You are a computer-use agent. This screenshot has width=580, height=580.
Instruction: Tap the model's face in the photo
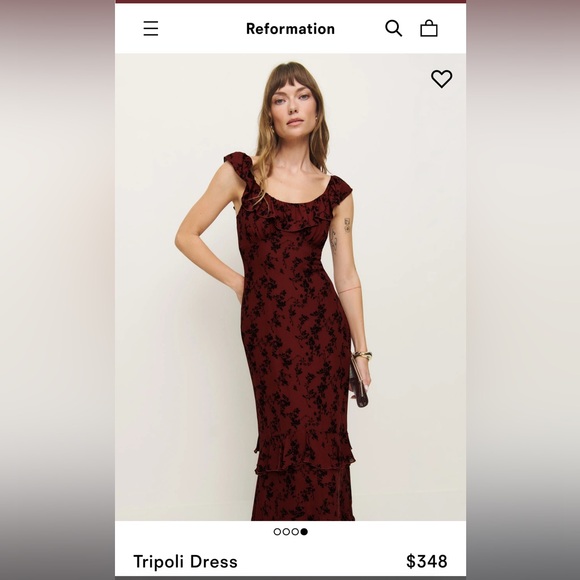tap(294, 105)
